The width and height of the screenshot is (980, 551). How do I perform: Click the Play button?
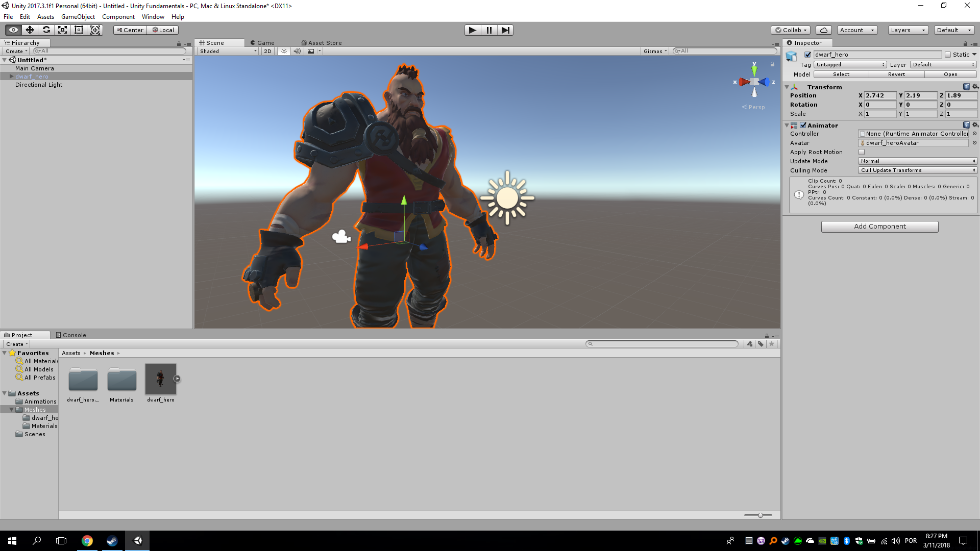(x=473, y=30)
